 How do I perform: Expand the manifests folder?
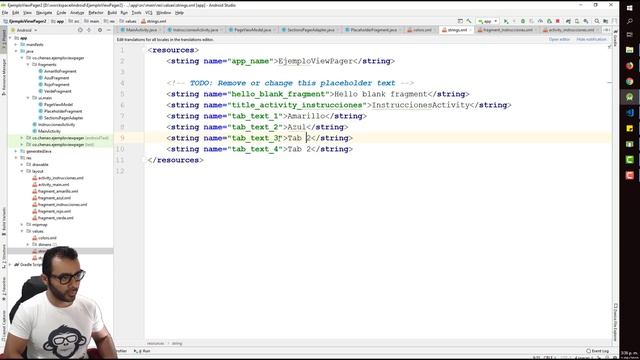pos(16,44)
